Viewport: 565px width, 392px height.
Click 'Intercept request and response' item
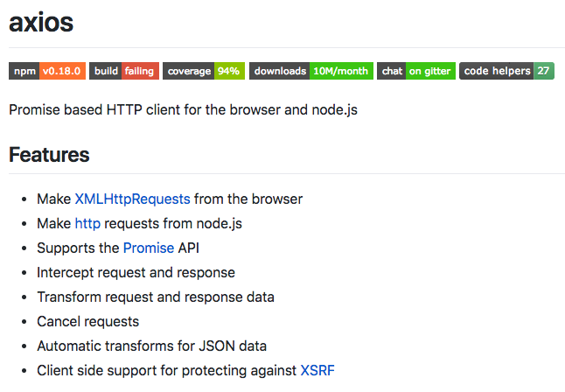(x=136, y=273)
